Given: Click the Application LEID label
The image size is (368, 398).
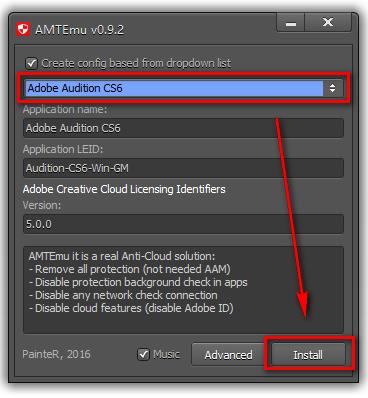Looking at the screenshot, I should point(63,149).
